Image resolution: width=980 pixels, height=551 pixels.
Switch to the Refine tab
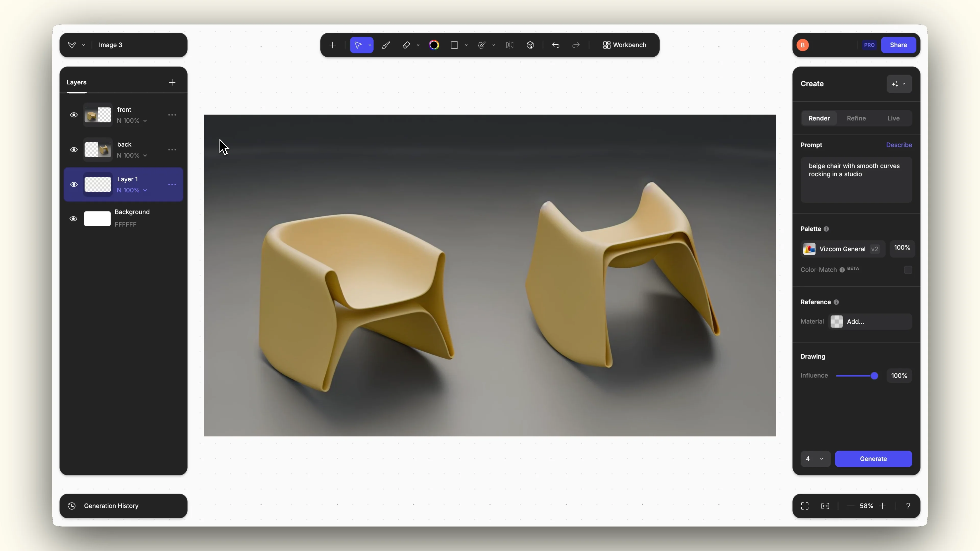[856, 118]
